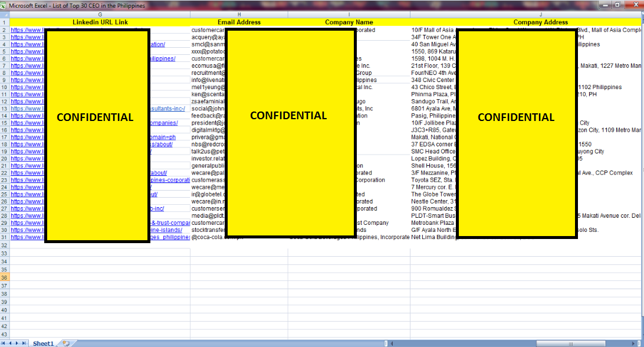
Task: Click the 6801 Ayala Ave address cell
Action: (433, 109)
